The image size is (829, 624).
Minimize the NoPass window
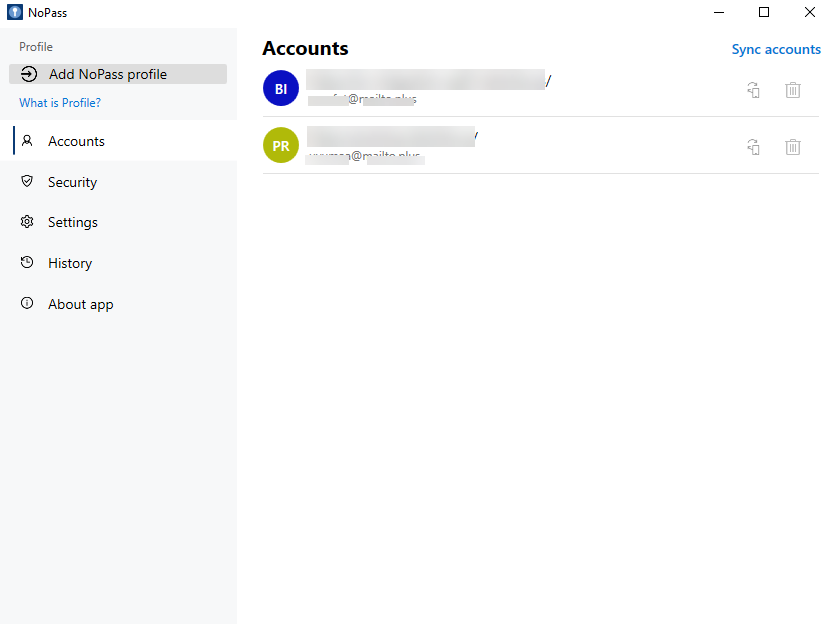718,13
